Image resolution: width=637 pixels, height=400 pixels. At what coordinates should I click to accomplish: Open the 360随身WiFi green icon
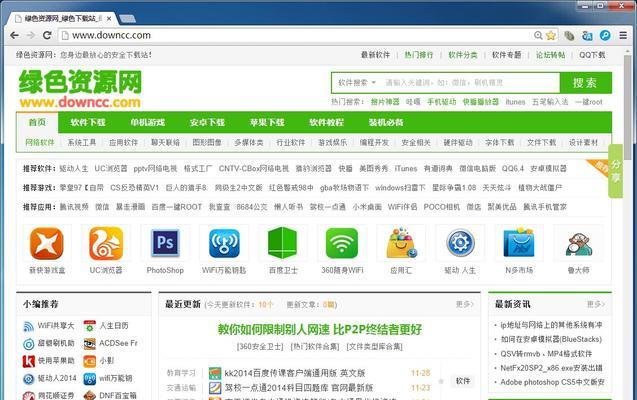[342, 243]
